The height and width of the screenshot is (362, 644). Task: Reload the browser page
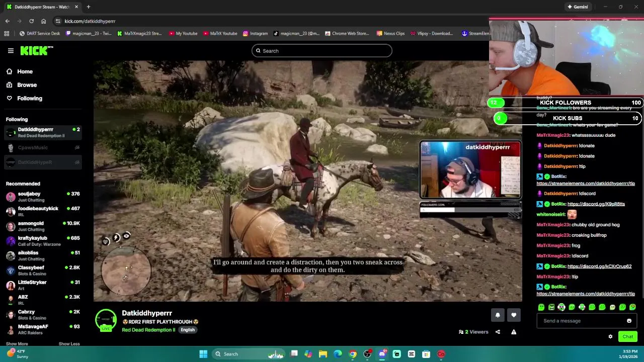31,21
